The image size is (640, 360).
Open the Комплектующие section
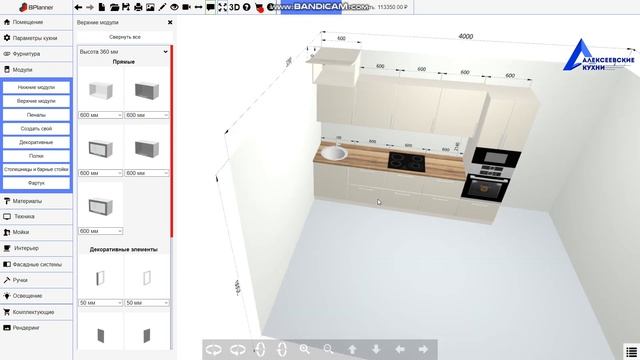tap(36, 312)
